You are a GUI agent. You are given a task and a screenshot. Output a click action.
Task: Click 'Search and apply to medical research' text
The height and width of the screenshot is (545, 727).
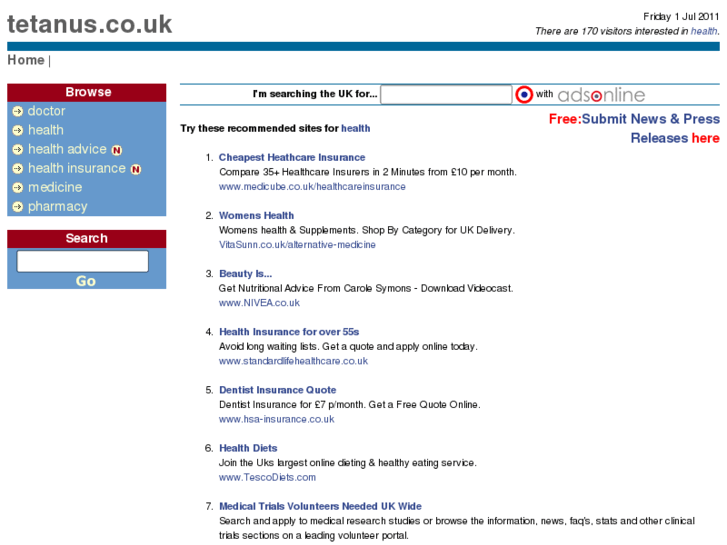(457, 528)
